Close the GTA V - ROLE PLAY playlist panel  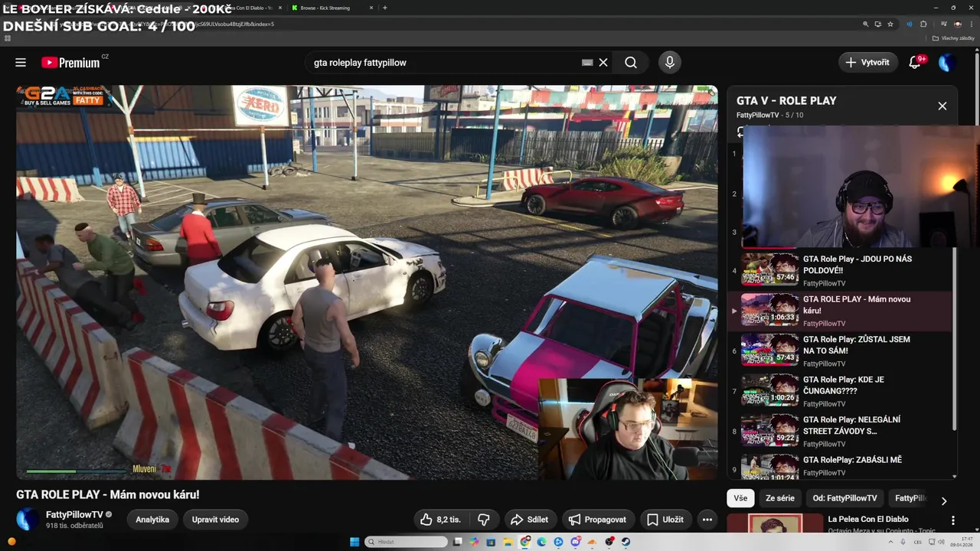point(942,106)
